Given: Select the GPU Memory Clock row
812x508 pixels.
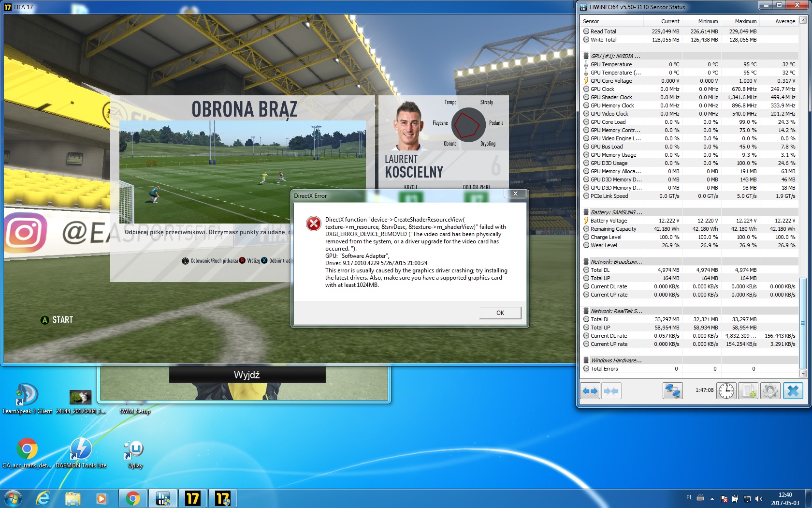Looking at the screenshot, I should (x=690, y=105).
